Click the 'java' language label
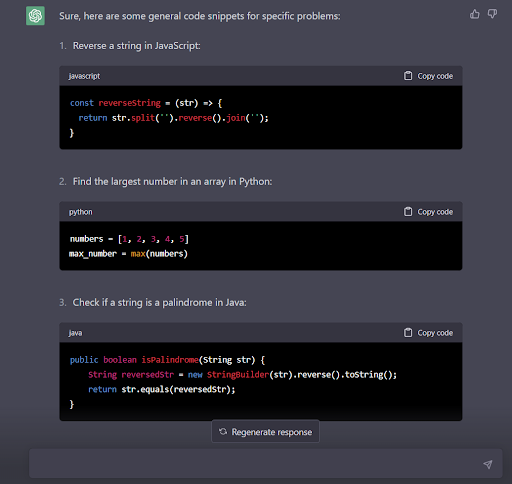 75,333
